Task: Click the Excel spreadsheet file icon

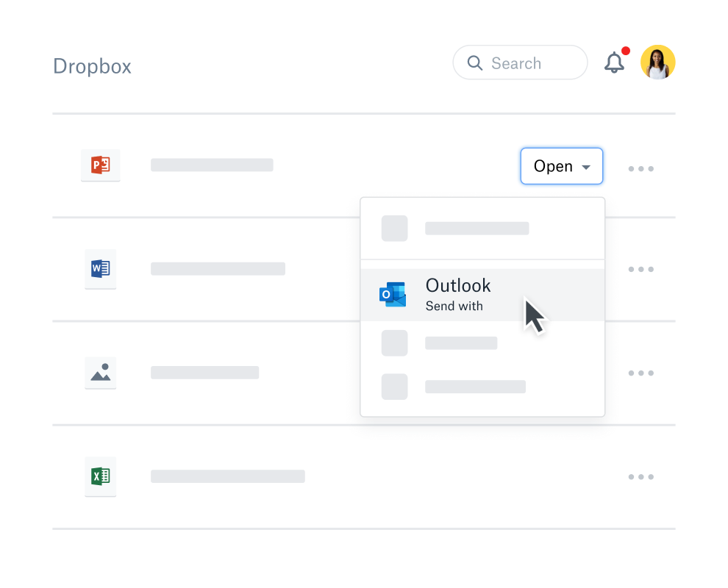Action: [100, 476]
